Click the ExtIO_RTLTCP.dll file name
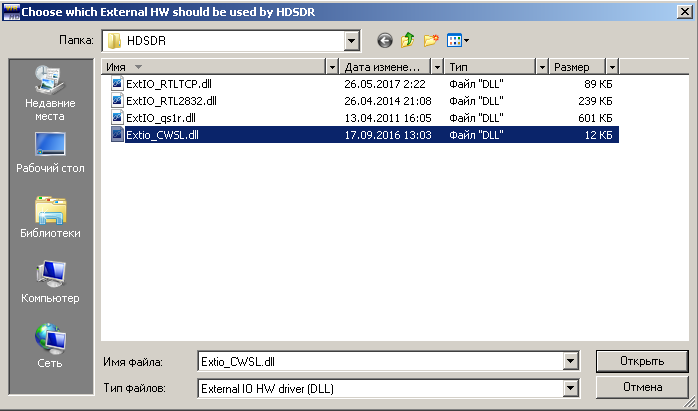 (x=169, y=84)
